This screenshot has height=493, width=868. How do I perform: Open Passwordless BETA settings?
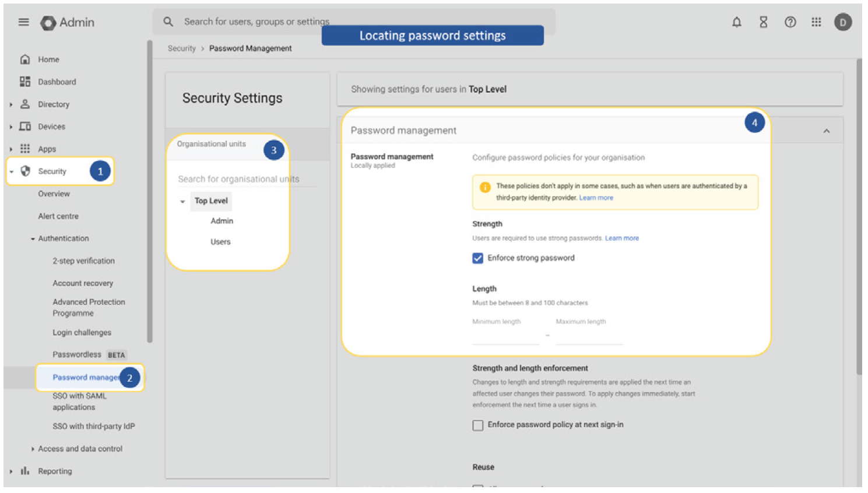click(x=89, y=355)
